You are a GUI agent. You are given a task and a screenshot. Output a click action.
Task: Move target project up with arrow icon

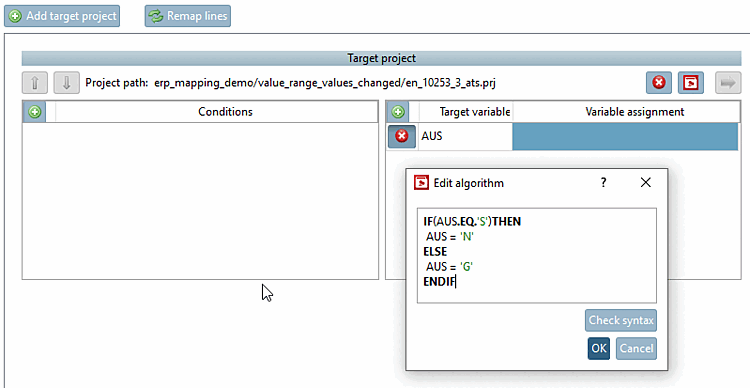tap(35, 83)
